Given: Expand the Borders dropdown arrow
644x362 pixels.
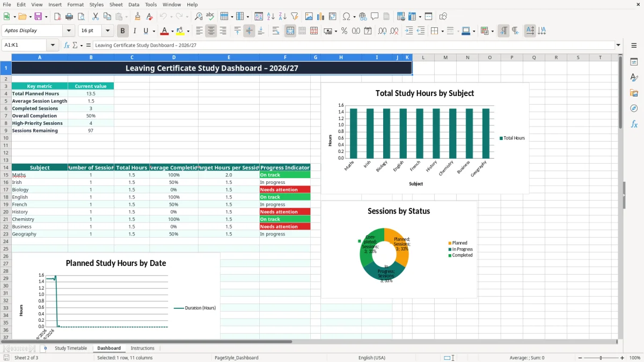Looking at the screenshot, I should pyautogui.click(x=442, y=31).
